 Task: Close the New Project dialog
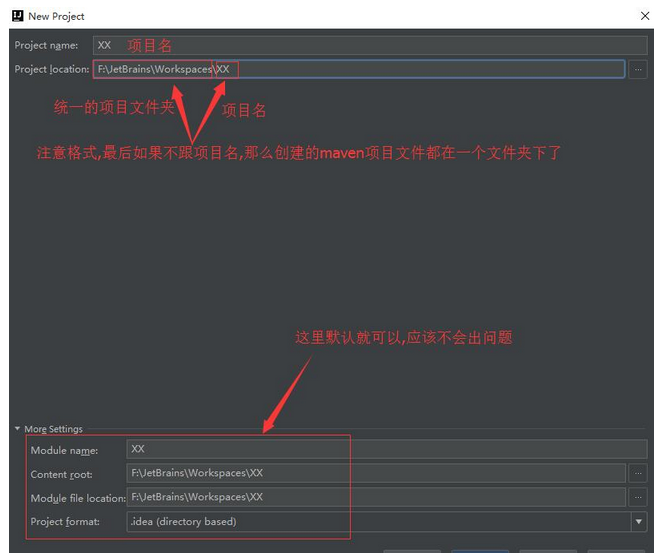[645, 16]
